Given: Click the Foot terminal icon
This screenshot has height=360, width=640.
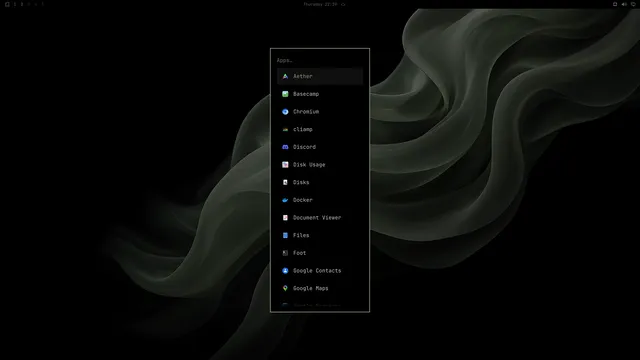Looking at the screenshot, I should [x=285, y=253].
